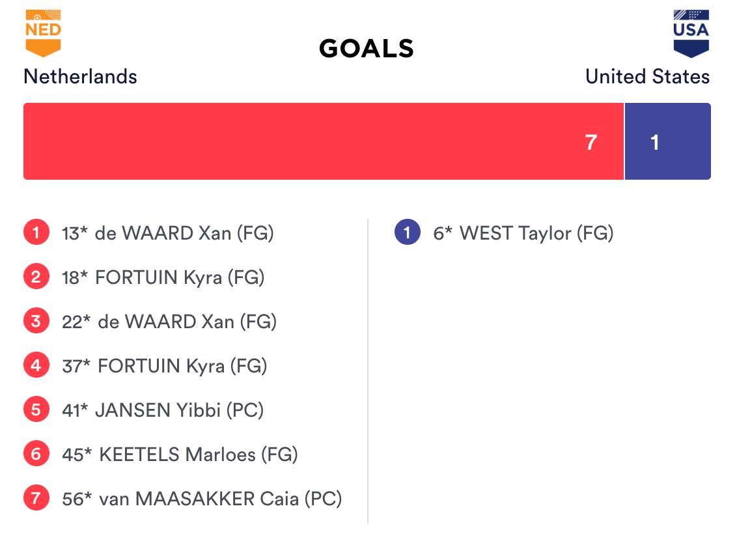737x560 pixels.
Task: Open the 13' de WAARD Xan goal entry
Action: click(168, 233)
